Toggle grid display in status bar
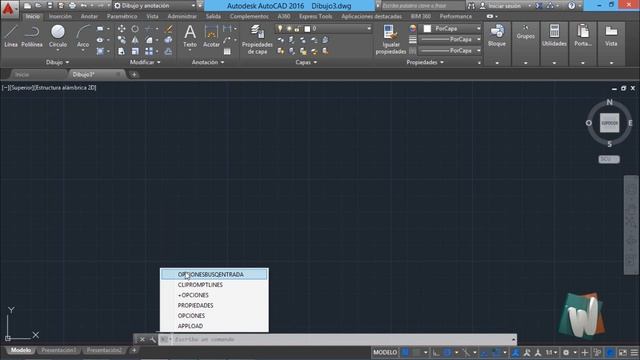 tap(405, 352)
